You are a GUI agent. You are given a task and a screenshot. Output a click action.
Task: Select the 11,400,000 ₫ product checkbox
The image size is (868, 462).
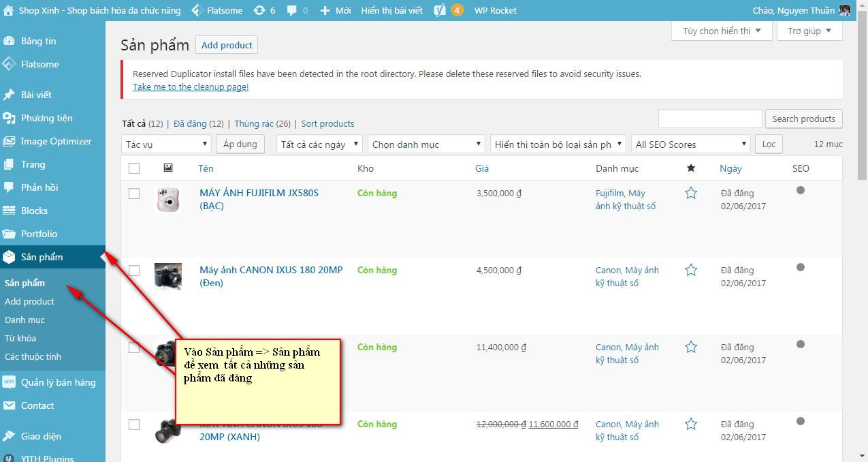pos(134,348)
